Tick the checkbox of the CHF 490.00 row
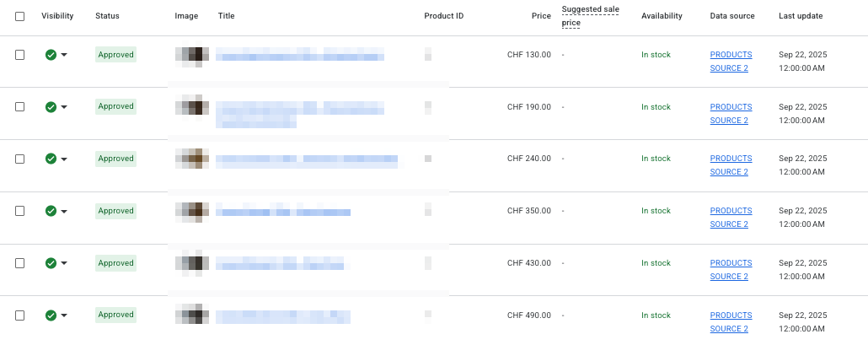 click(20, 315)
